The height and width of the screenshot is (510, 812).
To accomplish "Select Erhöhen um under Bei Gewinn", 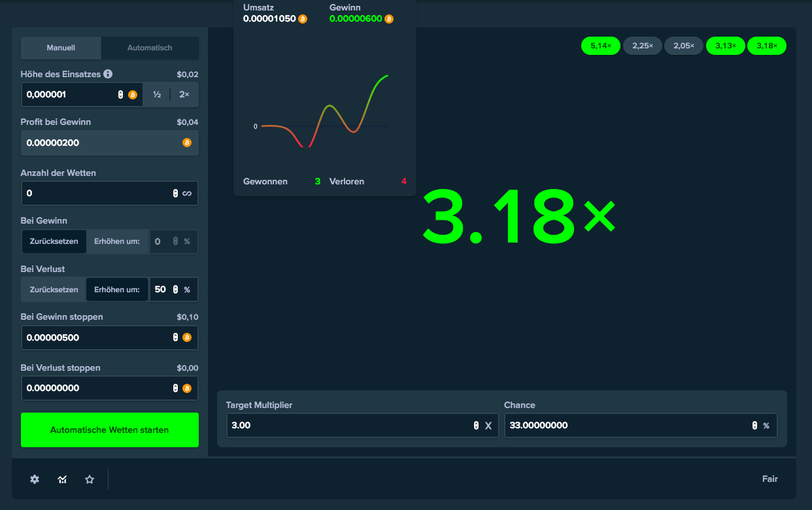I will tap(117, 241).
